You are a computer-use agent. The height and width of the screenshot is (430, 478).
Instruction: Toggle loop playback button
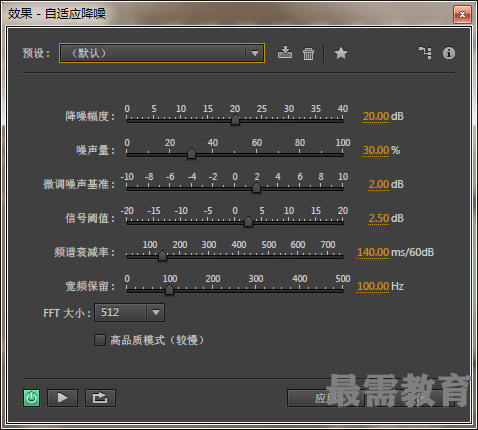[100, 398]
